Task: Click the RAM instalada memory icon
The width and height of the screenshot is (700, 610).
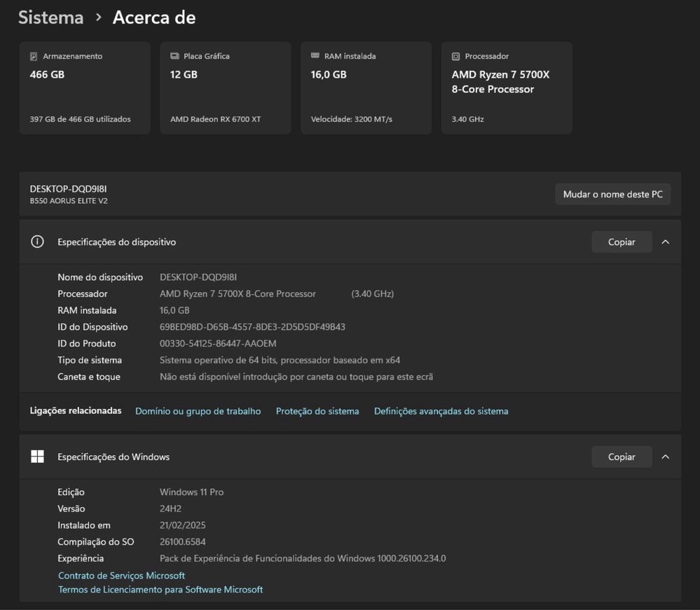Action: coord(315,55)
